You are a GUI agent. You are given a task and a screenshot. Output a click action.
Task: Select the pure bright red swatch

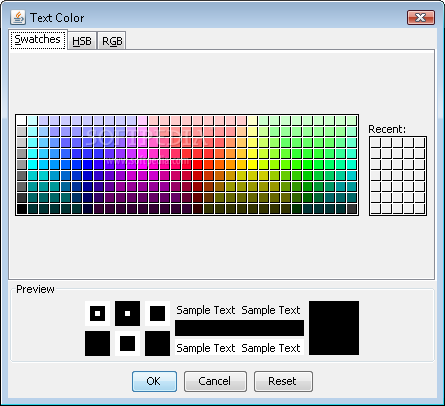point(198,164)
